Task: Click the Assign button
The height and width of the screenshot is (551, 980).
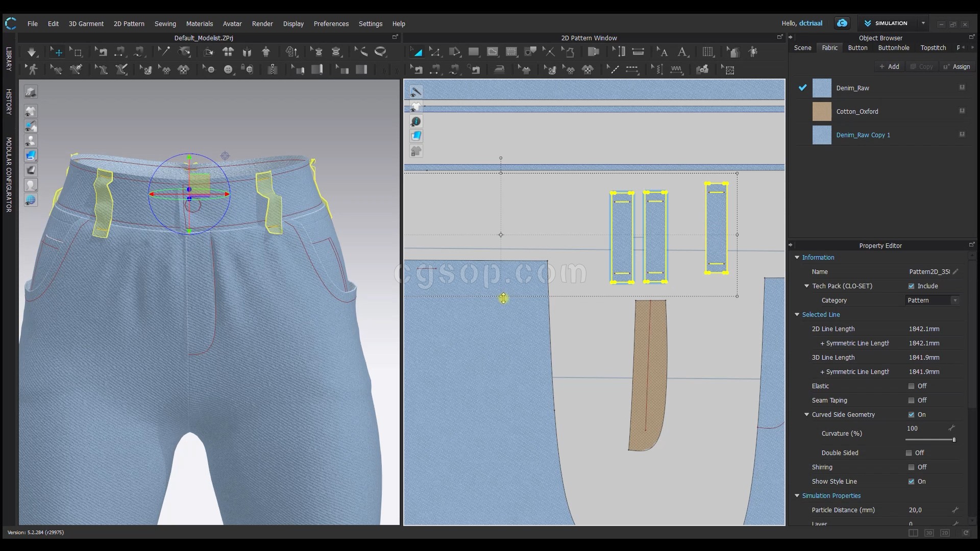Action: pyautogui.click(x=957, y=67)
